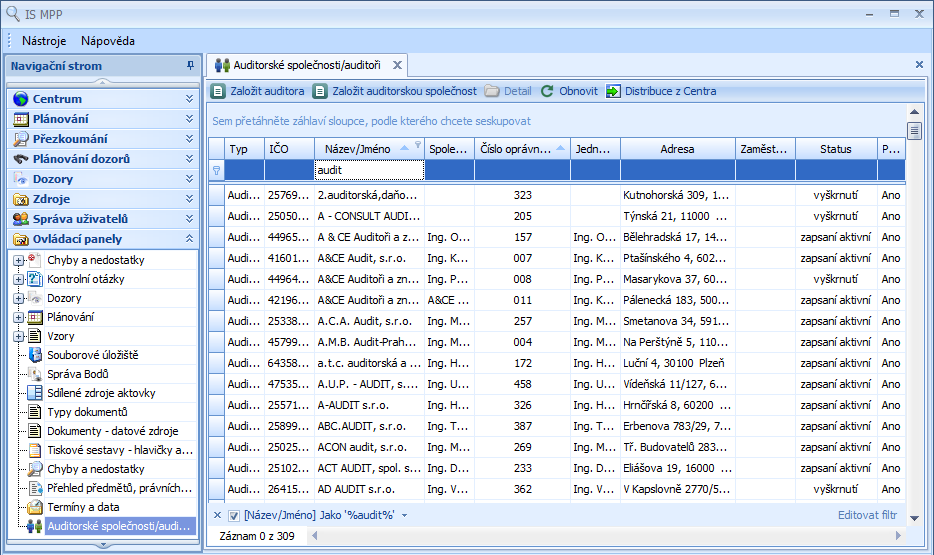
Task: Click the Založit auditorskou společnost button
Action: click(x=396, y=91)
